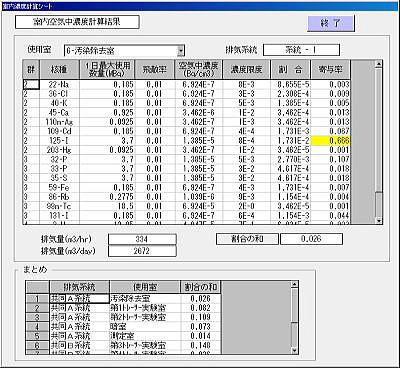
Task: Click the 室内空気中濃度計算結果 title box
Action: [x=77, y=22]
